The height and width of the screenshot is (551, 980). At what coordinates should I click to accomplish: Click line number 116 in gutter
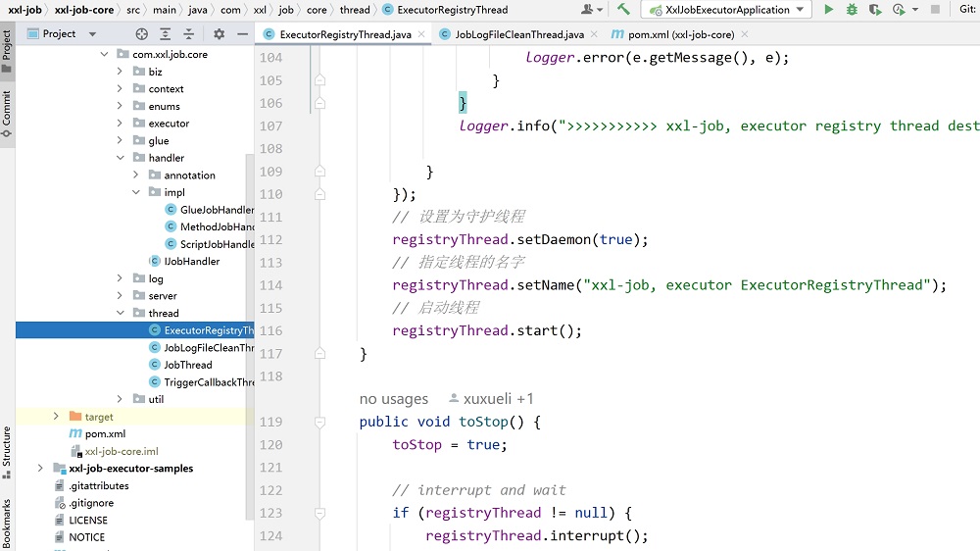271,330
